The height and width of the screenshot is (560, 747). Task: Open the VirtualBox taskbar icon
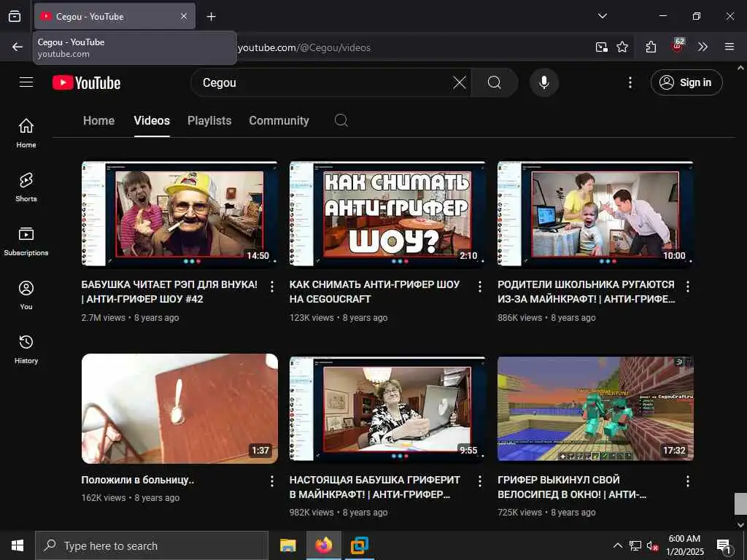click(360, 545)
